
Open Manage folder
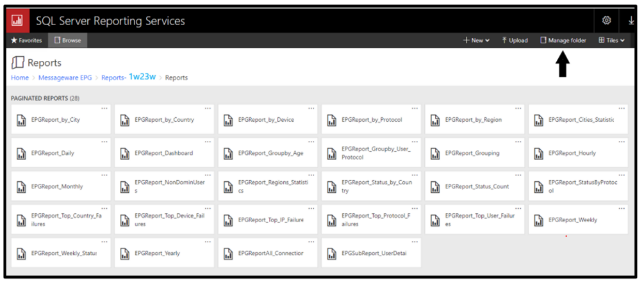563,40
